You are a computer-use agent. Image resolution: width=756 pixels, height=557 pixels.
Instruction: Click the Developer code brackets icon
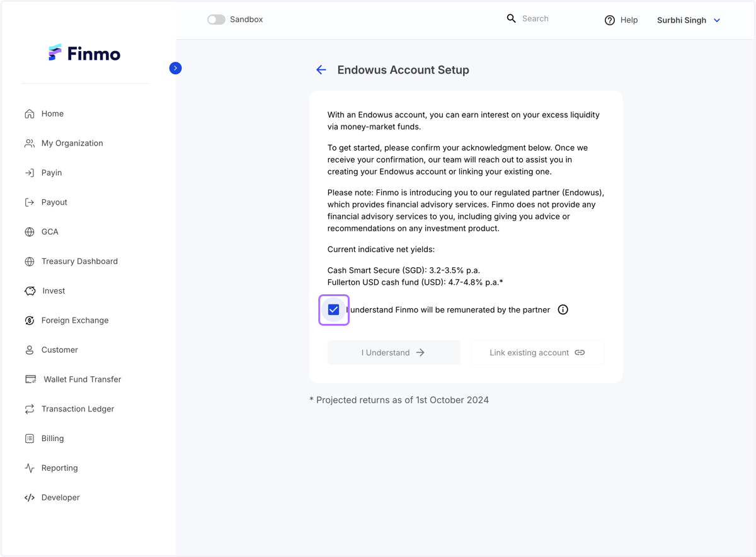point(30,498)
